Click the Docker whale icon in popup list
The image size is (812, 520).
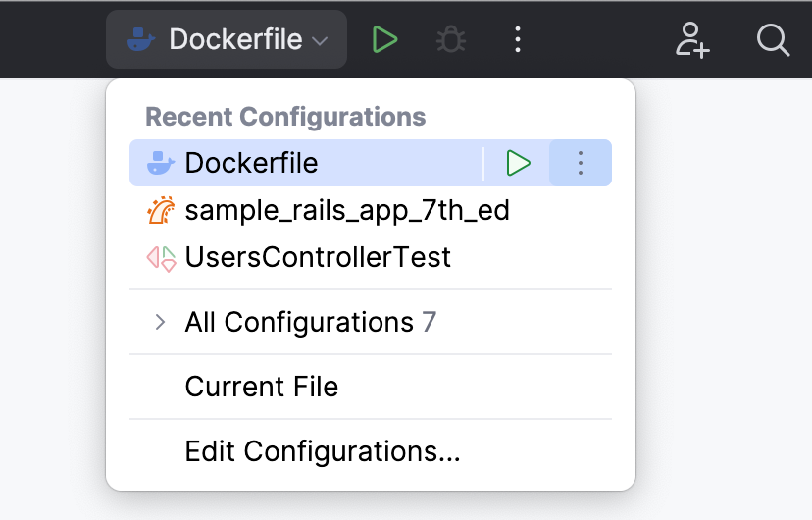coord(161,164)
